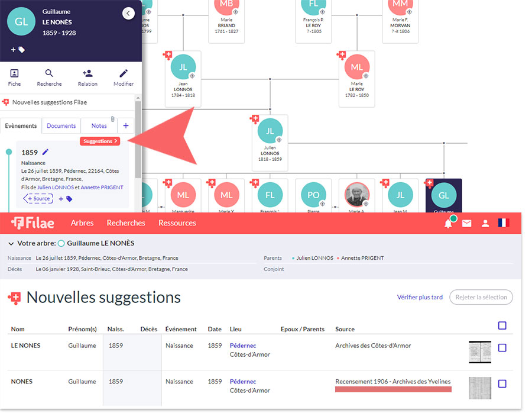532x413 pixels.
Task: Switch to the Documents tab
Action: click(x=61, y=125)
